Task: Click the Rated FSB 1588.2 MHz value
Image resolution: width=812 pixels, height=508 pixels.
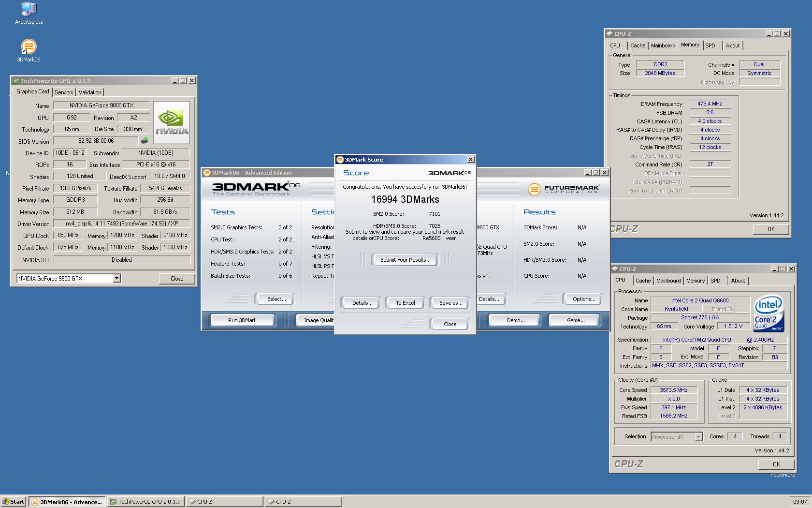Action: (674, 416)
